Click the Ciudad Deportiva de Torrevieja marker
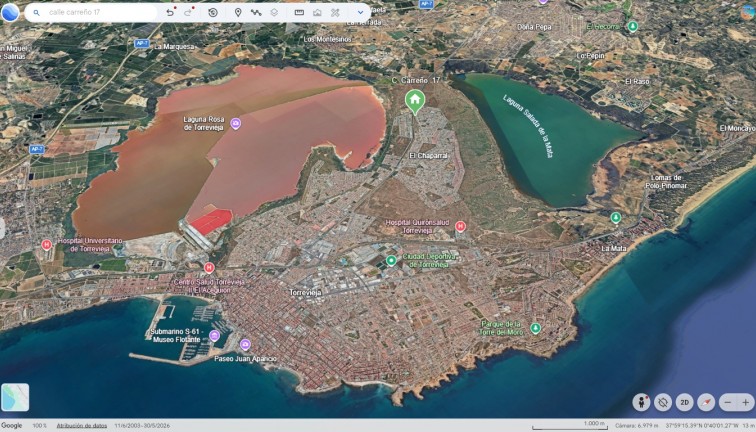 [x=391, y=261]
